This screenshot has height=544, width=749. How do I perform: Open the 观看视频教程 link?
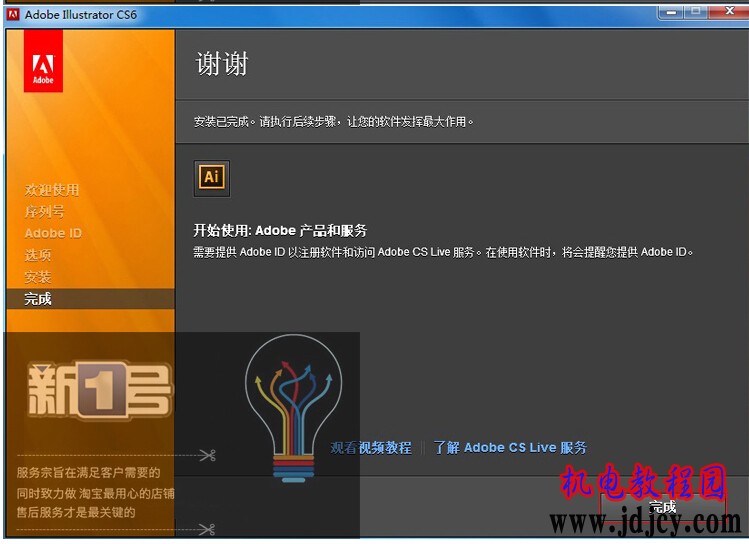click(x=371, y=448)
